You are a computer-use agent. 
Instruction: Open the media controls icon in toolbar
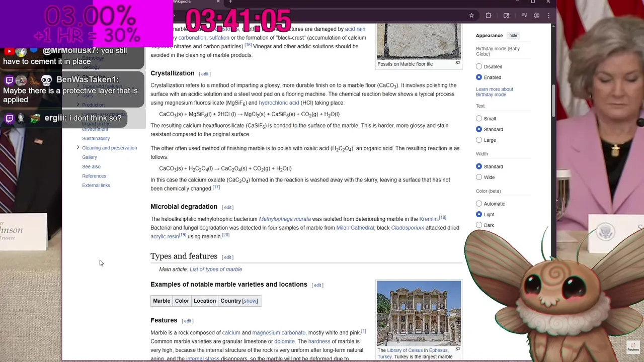(x=524, y=16)
